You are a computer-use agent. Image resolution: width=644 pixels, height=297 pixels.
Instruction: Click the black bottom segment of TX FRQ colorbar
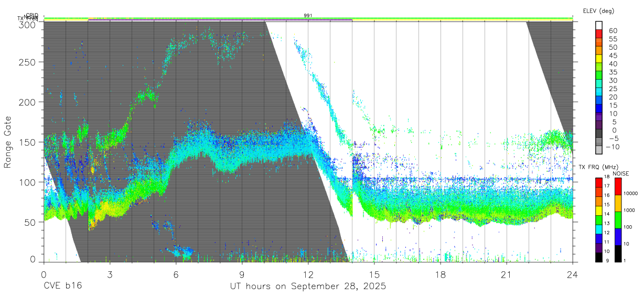(599, 256)
